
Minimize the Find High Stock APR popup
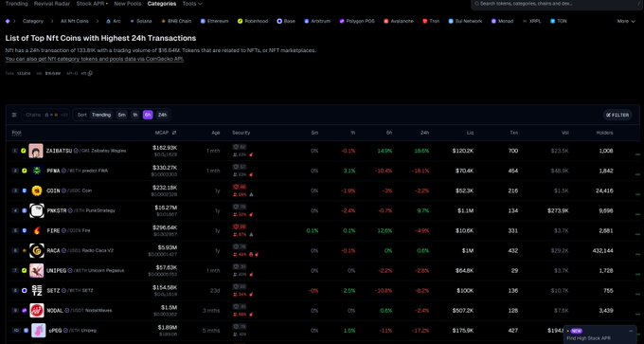point(632,331)
